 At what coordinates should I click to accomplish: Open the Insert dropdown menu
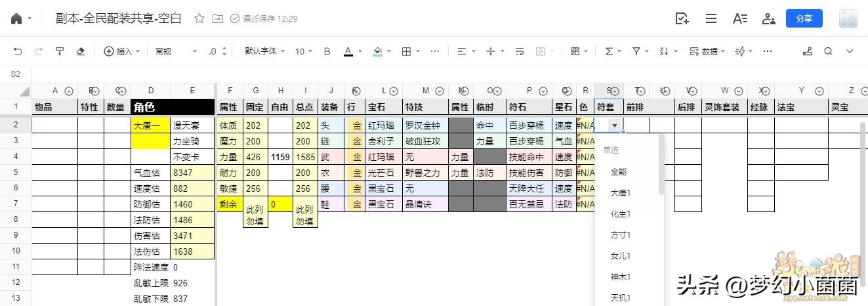122,51
